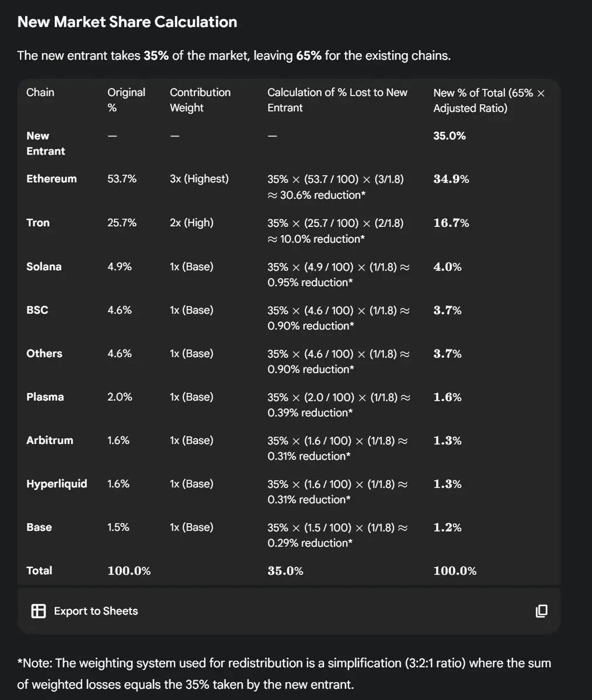592x700 pixels.
Task: Click the Tron chain name cell
Action: click(x=38, y=223)
